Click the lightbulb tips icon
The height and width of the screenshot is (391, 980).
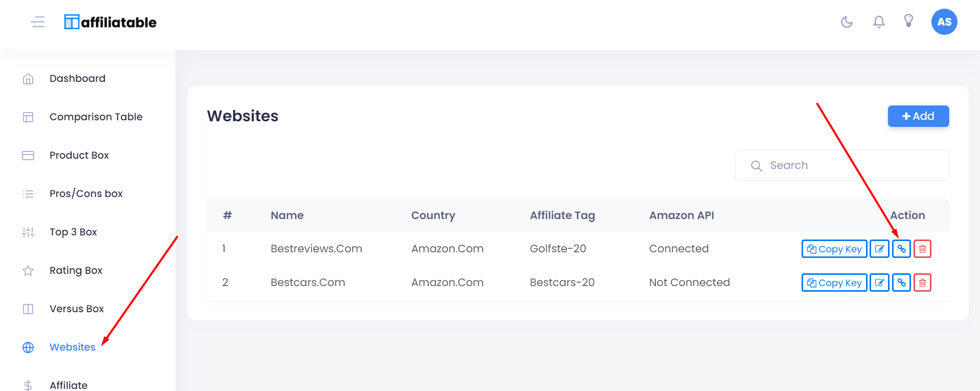tap(908, 21)
